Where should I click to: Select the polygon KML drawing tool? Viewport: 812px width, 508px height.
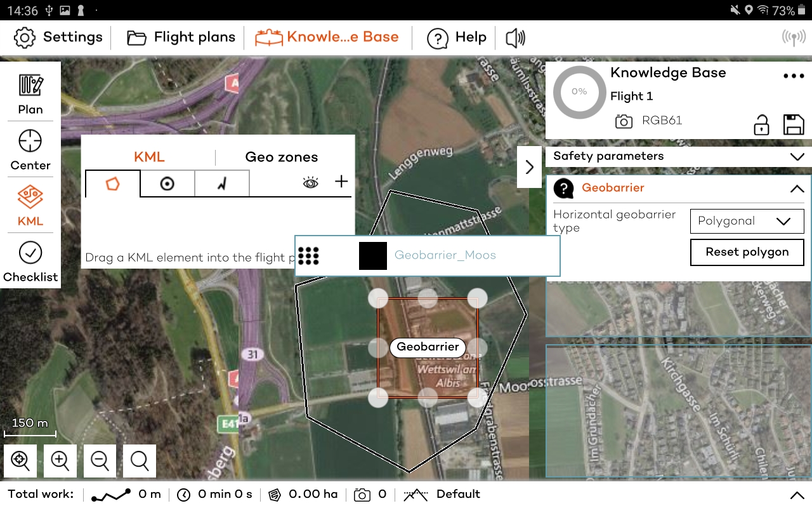(112, 184)
